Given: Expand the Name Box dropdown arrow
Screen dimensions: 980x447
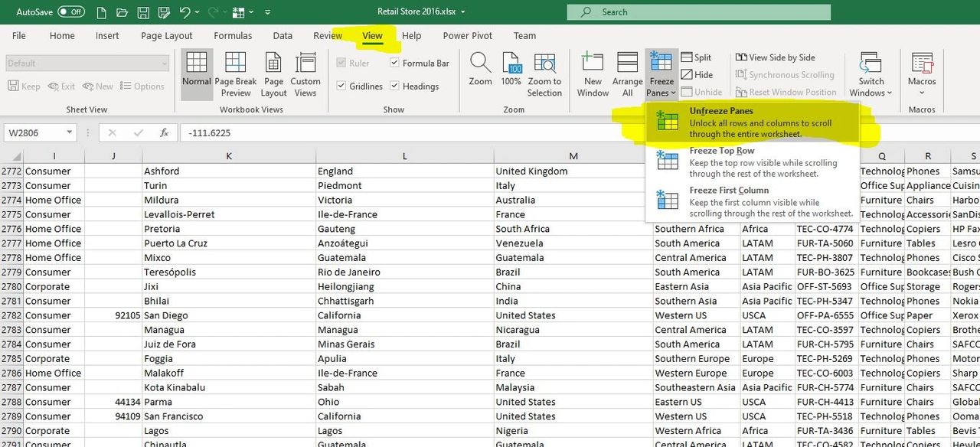Looking at the screenshot, I should coord(70,133).
